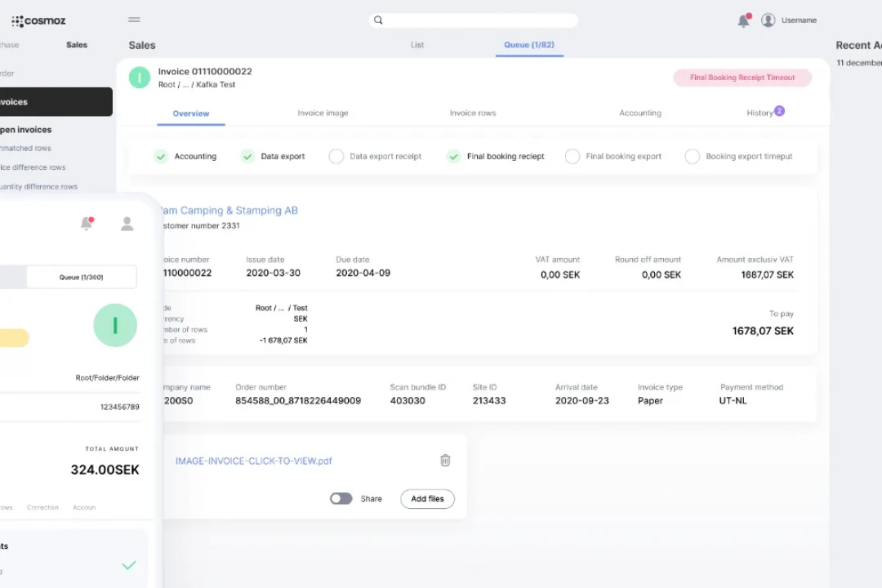This screenshot has height=588, width=882.
Task: Switch to the List view tab
Action: 417,45
